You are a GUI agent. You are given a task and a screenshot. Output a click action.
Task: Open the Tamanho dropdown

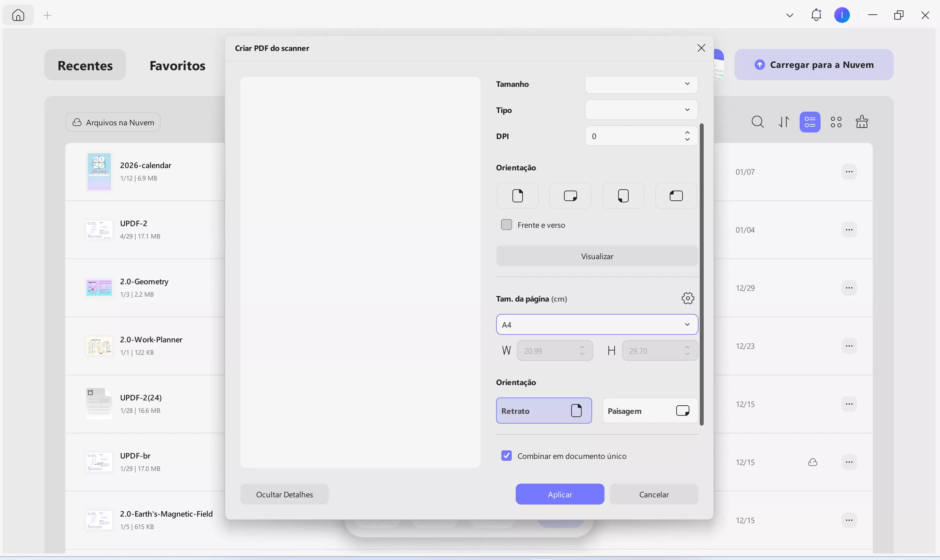[641, 84]
